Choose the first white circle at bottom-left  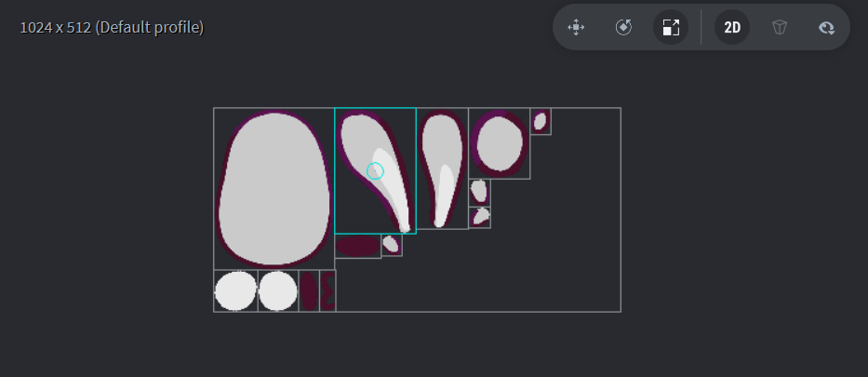click(x=235, y=290)
